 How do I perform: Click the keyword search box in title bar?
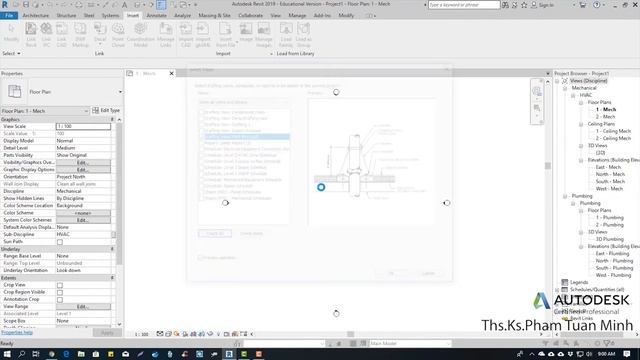[x=464, y=5]
